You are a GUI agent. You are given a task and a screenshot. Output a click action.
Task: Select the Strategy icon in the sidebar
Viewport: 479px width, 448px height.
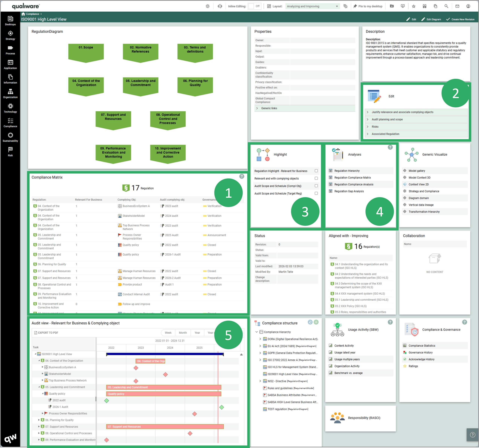click(x=10, y=35)
